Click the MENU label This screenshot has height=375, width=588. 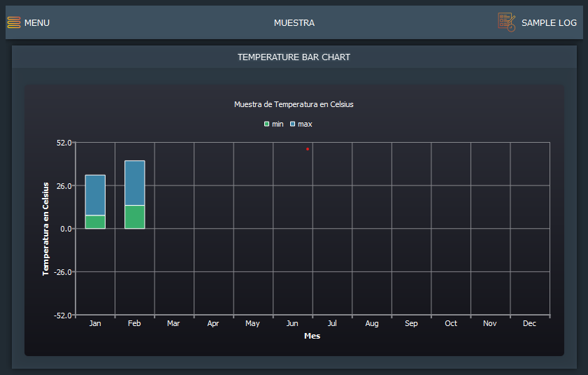37,22
